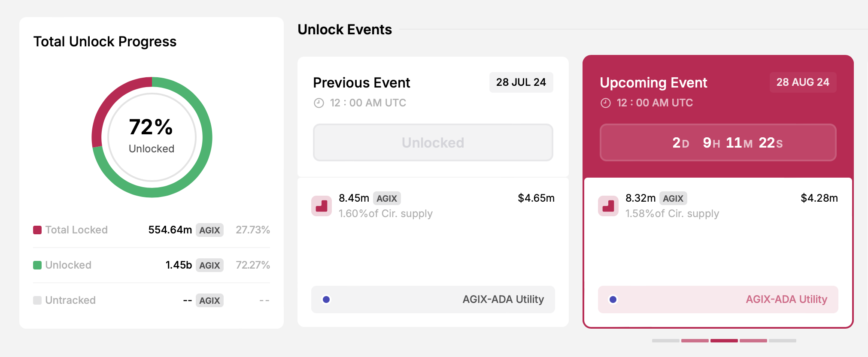Select the AGIX badge next to 8.45m

387,198
